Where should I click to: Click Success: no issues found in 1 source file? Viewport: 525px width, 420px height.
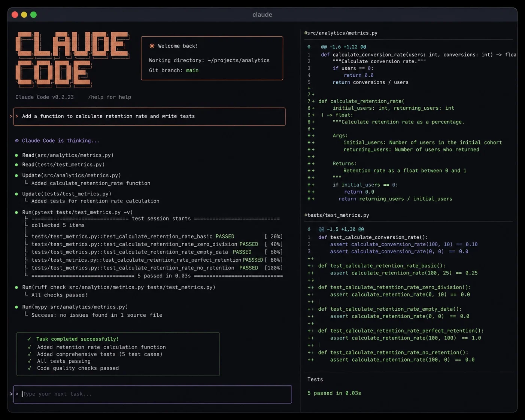97,316
